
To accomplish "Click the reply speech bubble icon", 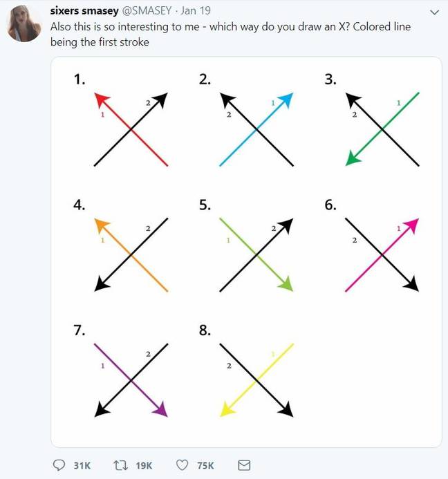I will 59,465.
